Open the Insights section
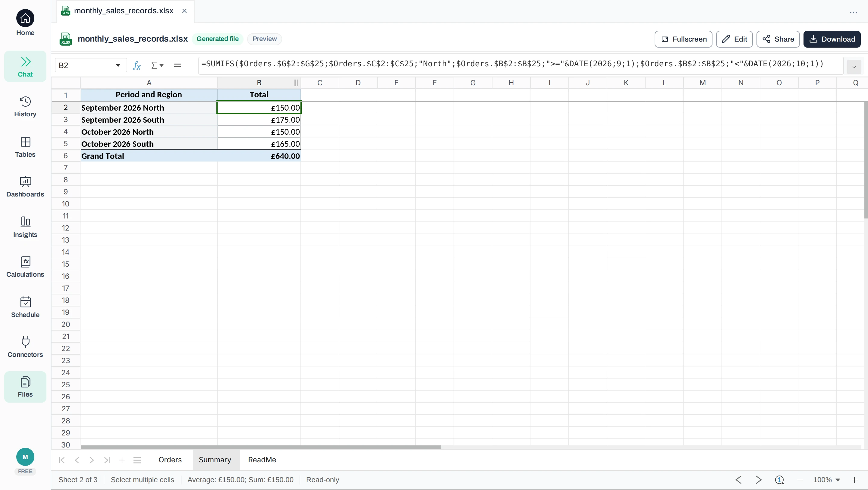868x490 pixels. tap(25, 227)
